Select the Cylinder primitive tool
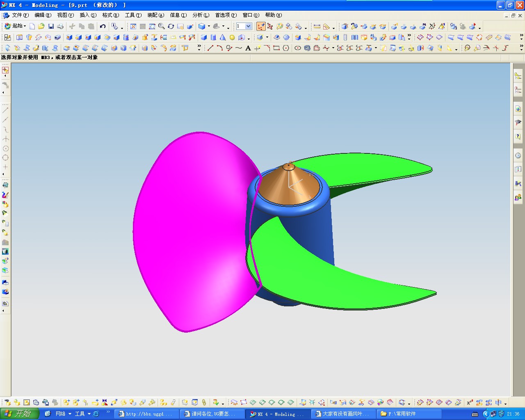 (213, 37)
